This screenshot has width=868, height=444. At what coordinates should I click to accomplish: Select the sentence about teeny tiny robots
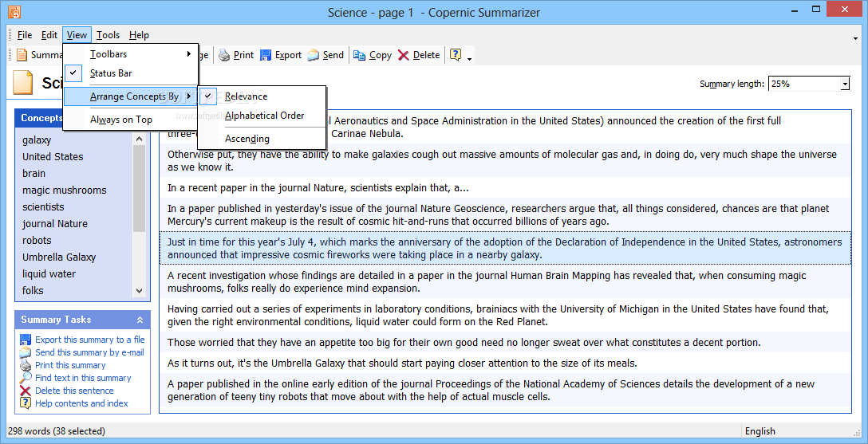(x=506, y=391)
